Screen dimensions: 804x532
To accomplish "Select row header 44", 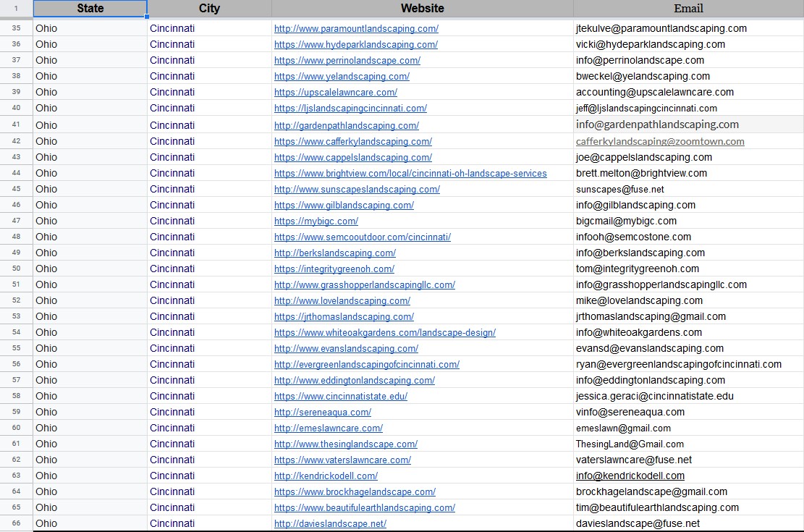I will click(x=17, y=173).
